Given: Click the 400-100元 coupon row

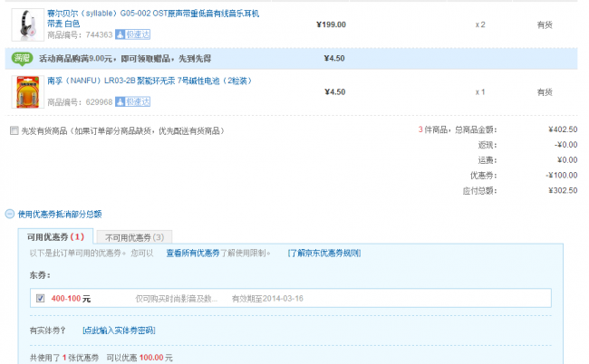Looking at the screenshot, I should pyautogui.click(x=290, y=298).
